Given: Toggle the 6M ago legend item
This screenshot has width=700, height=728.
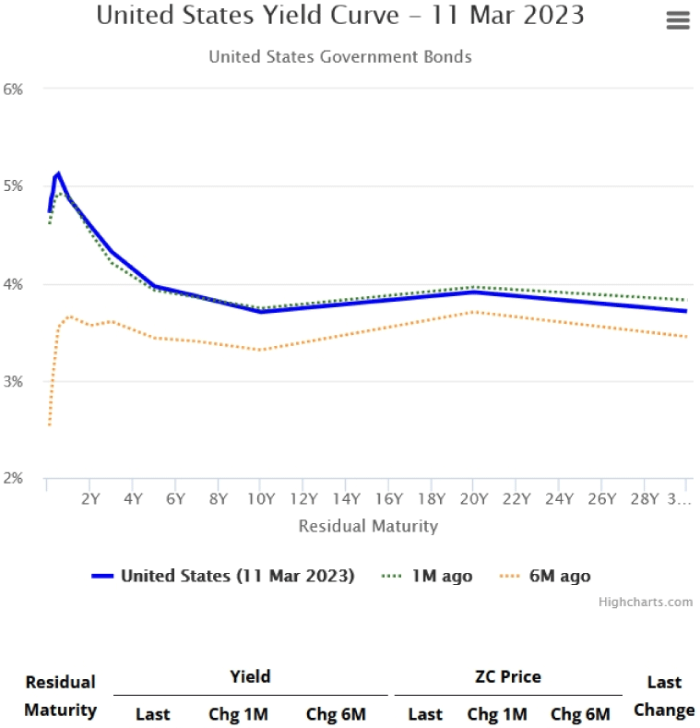Looking at the screenshot, I should 557,576.
